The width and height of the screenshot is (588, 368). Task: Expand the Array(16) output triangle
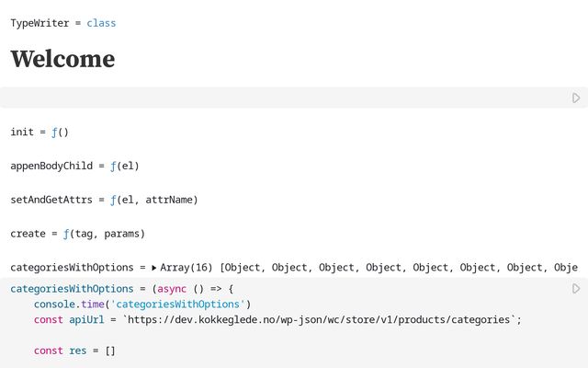click(153, 268)
